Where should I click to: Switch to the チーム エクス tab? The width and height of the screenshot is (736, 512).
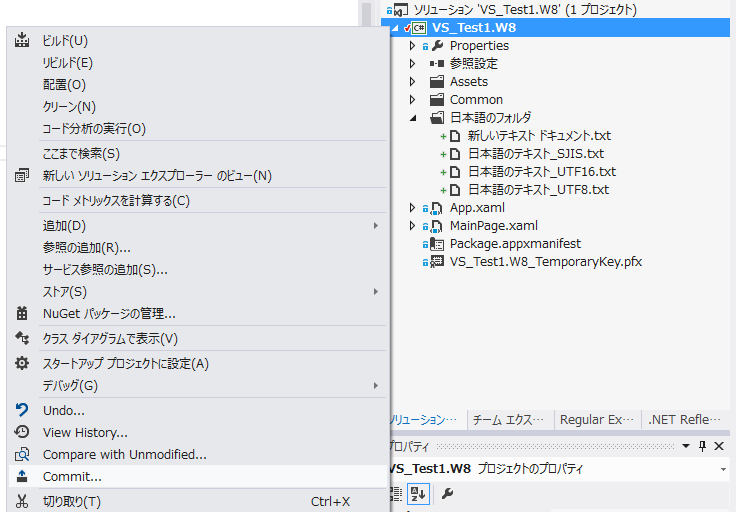pos(510,420)
